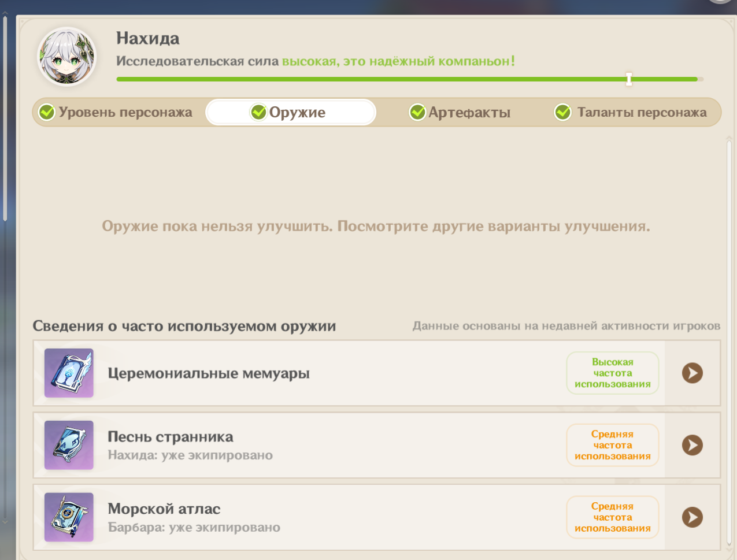Image resolution: width=737 pixels, height=560 pixels.
Task: Click Средняя частота badge for Песнь странника
Action: 613,445
